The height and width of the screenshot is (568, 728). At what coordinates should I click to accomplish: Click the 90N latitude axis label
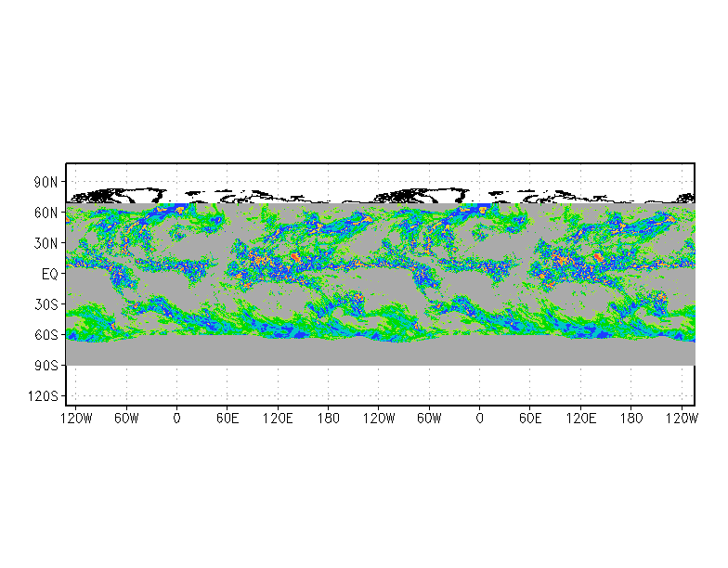click(45, 182)
